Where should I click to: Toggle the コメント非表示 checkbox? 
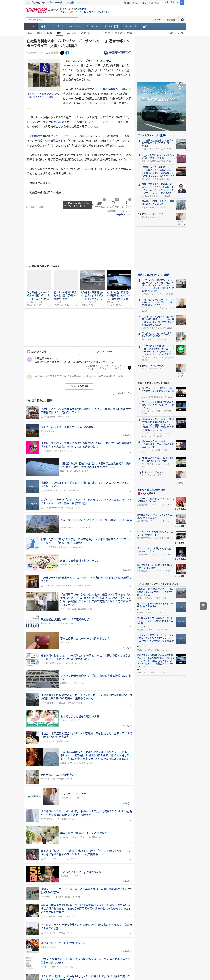click(115, 393)
